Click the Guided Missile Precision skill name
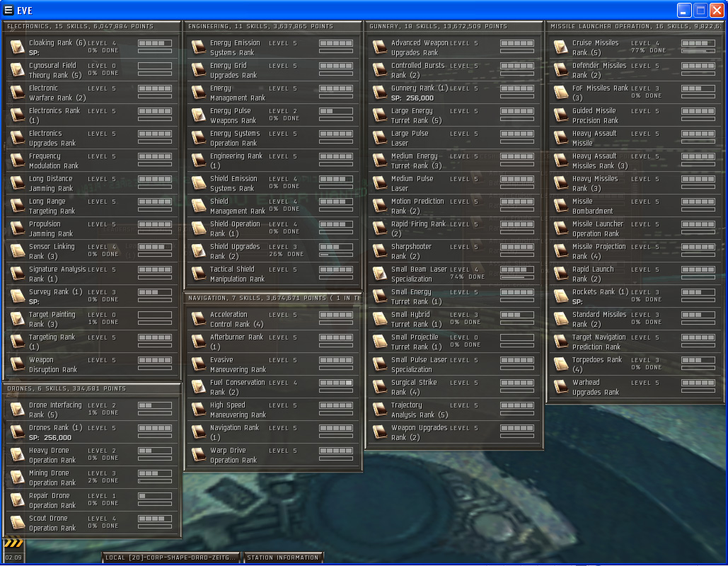The height and width of the screenshot is (566, 728). pyautogui.click(x=595, y=115)
